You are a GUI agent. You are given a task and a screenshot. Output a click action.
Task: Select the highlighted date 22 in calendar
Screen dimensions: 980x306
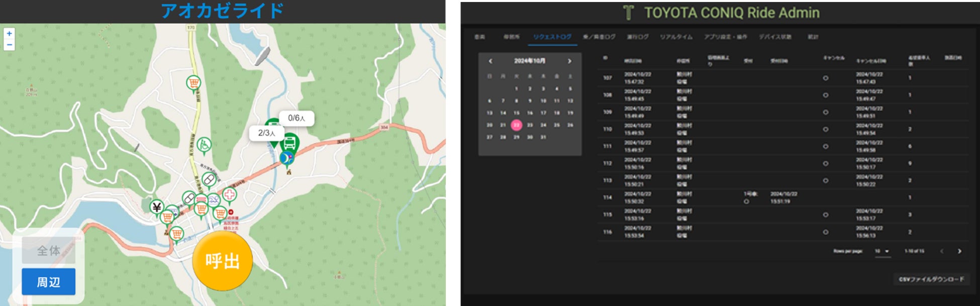[516, 125]
